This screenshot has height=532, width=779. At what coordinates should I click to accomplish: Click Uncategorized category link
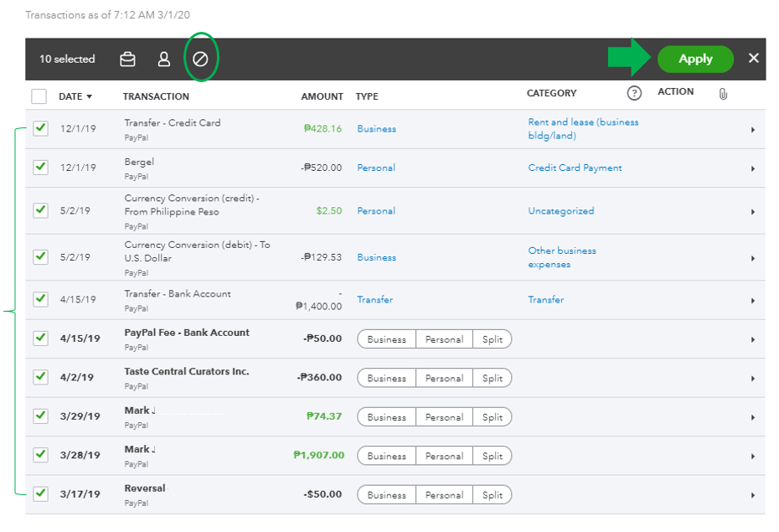[560, 211]
